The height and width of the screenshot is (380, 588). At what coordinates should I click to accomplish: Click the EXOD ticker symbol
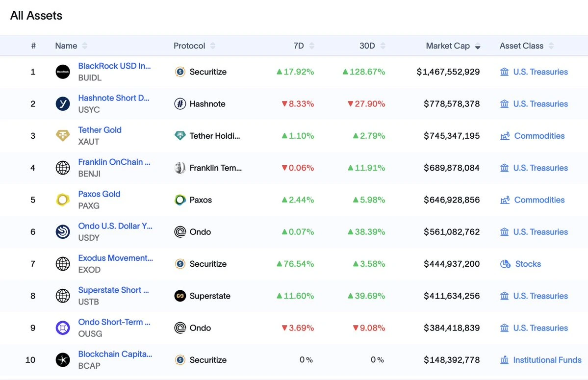pos(89,270)
